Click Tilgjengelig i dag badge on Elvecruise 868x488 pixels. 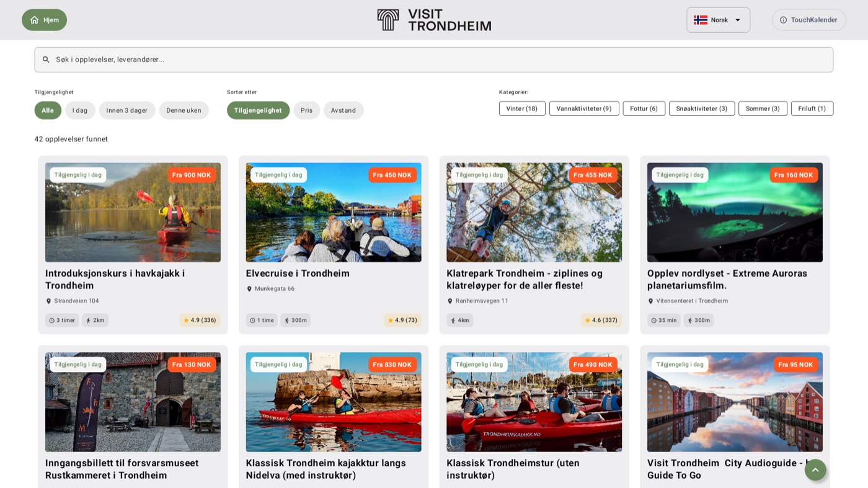tap(278, 175)
